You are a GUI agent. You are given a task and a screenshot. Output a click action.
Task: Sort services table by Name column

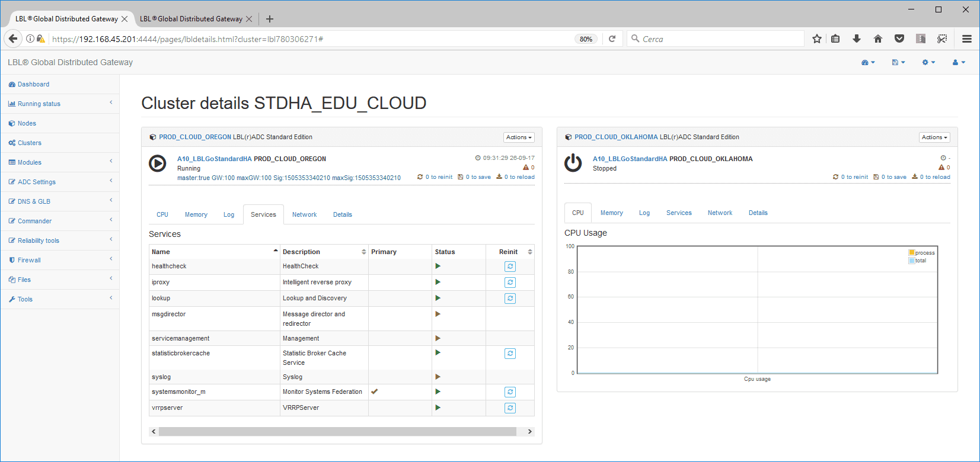(214, 252)
